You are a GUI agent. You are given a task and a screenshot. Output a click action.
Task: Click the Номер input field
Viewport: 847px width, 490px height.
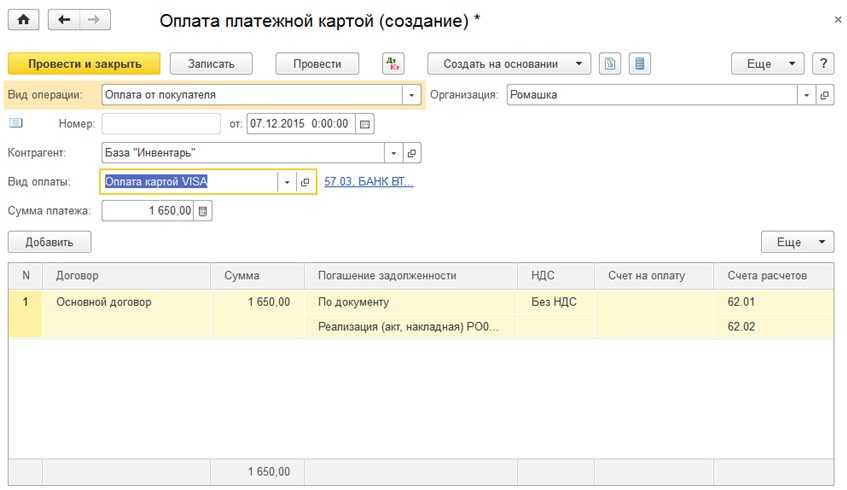pos(161,124)
